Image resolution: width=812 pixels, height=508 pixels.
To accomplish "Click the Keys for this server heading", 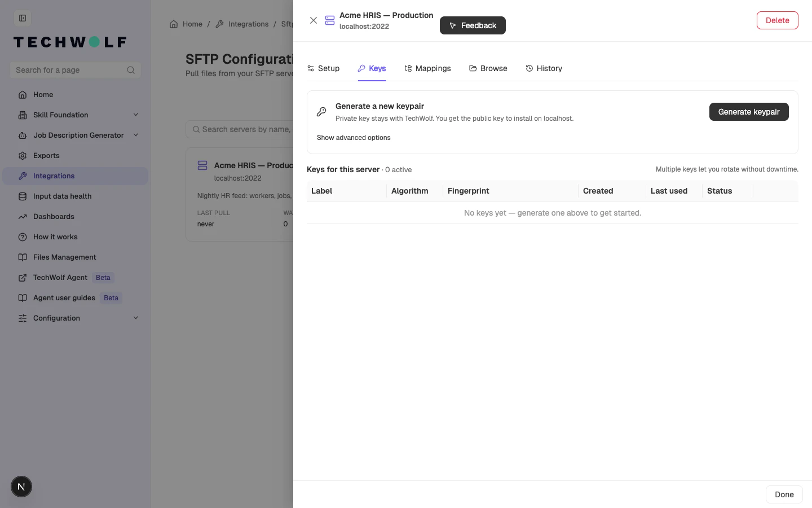I will [343, 169].
